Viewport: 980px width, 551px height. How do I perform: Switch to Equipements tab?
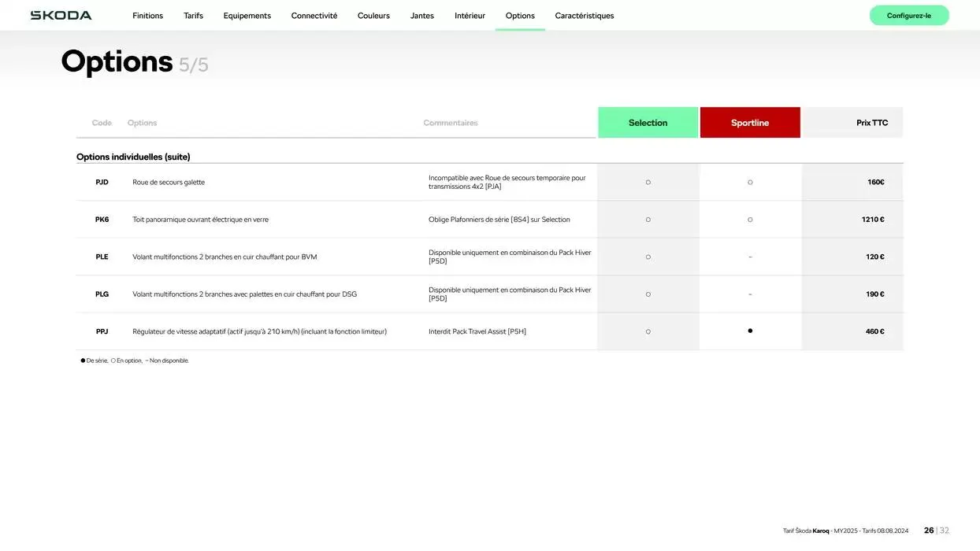click(x=247, y=16)
